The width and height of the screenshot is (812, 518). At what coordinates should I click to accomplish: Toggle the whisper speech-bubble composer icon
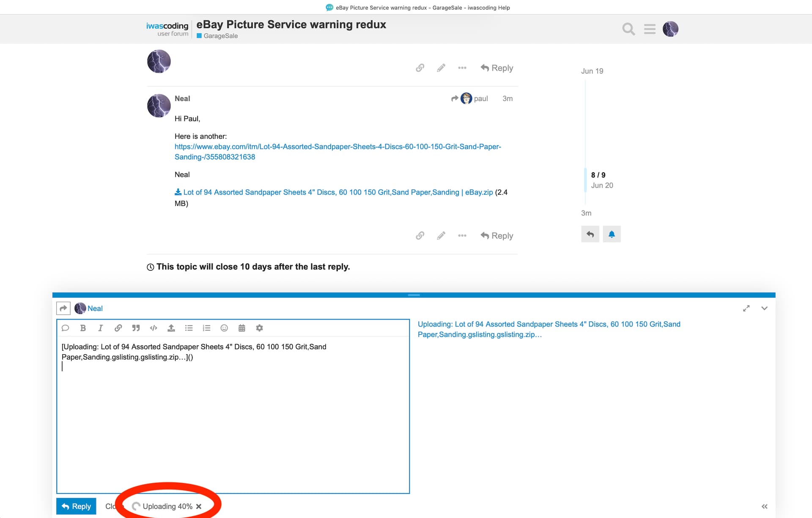pos(65,328)
